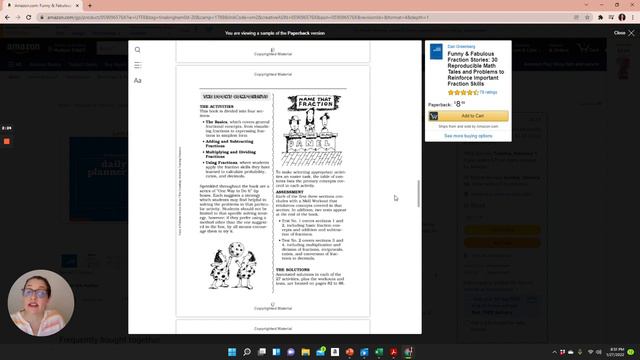Open See more buying options link

click(x=468, y=136)
